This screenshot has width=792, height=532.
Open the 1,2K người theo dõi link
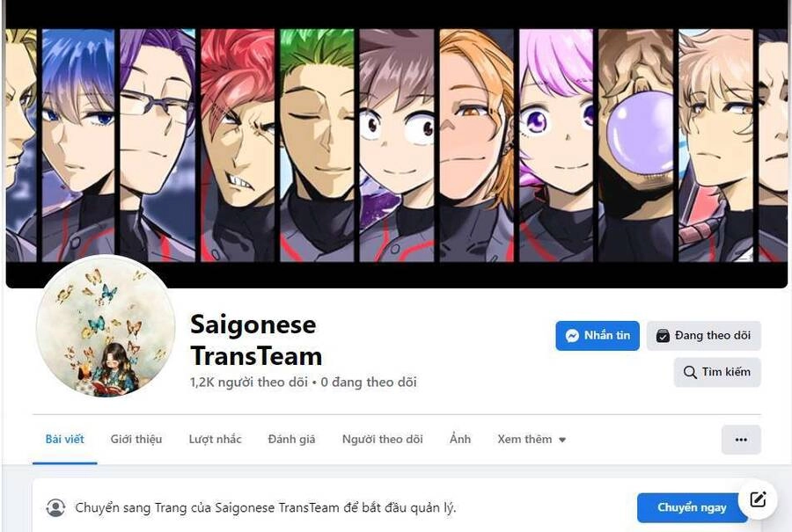pyautogui.click(x=249, y=383)
